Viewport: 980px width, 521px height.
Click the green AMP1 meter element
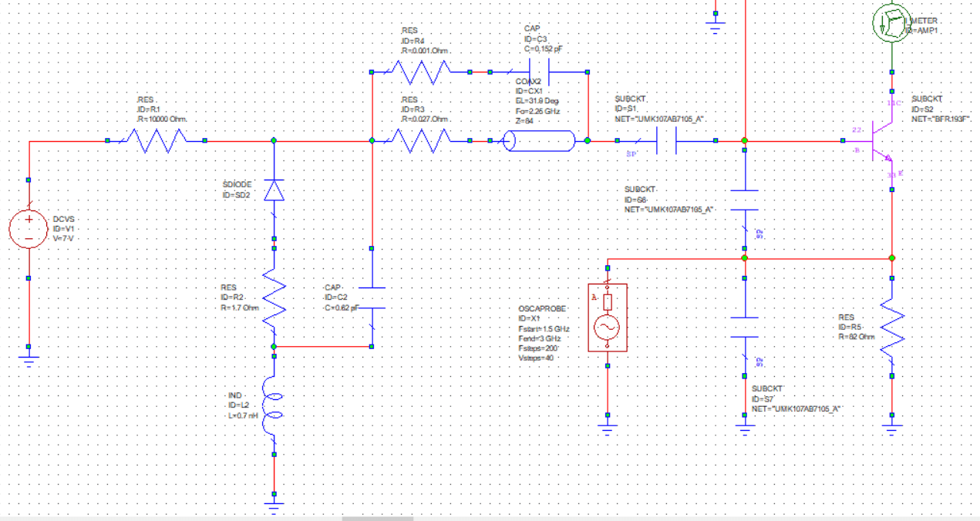pos(891,22)
